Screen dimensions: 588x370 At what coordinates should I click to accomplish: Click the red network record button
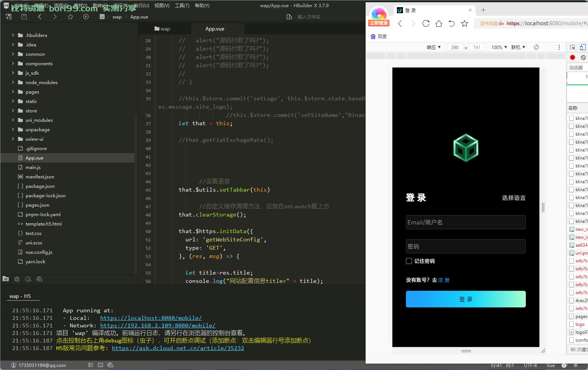573,57
